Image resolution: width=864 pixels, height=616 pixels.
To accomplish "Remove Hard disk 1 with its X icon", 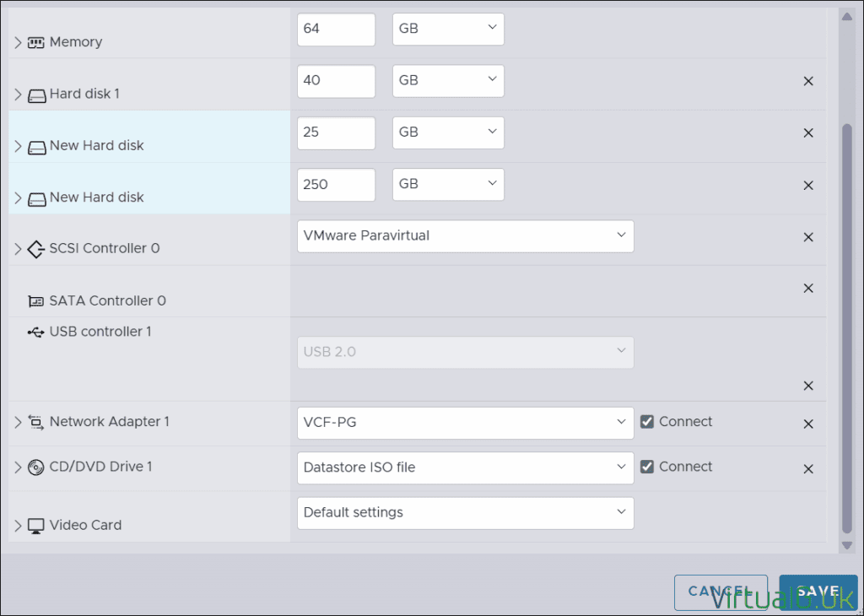I will pyautogui.click(x=807, y=82).
